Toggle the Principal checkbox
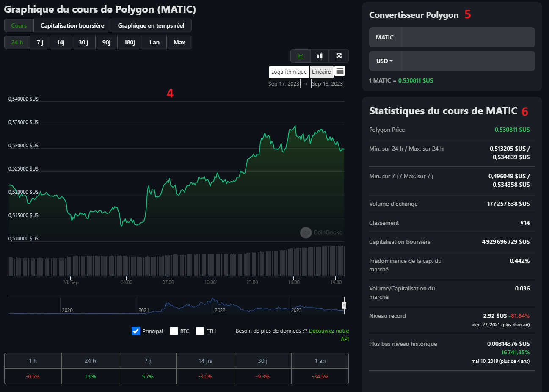Screen dimensions: 549x392 (x=136, y=331)
